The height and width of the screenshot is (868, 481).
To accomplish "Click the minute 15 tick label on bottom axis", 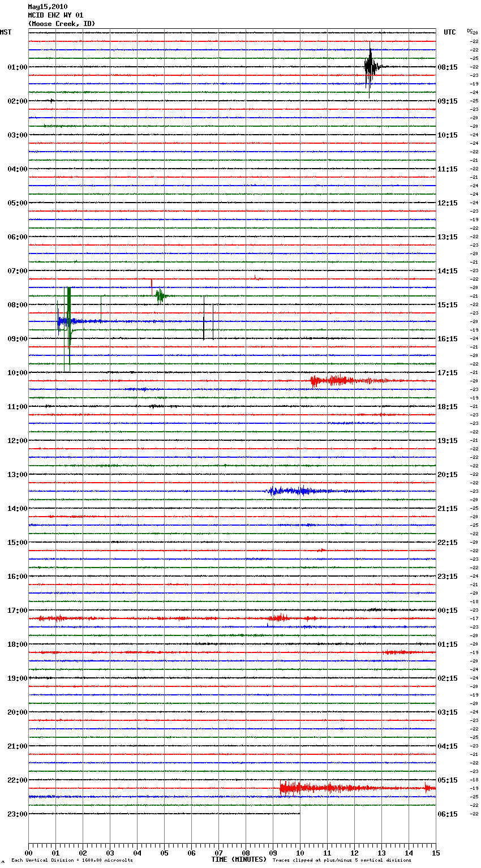I will pos(436,853).
